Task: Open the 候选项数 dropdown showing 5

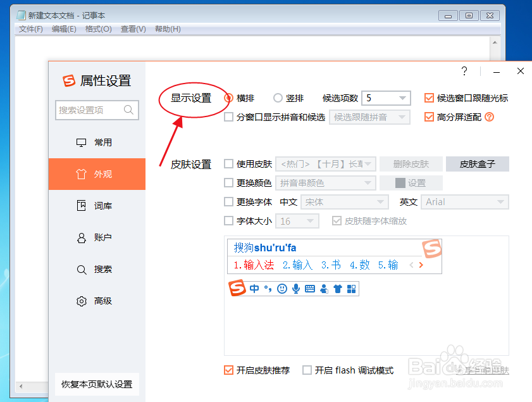Action: [x=386, y=98]
